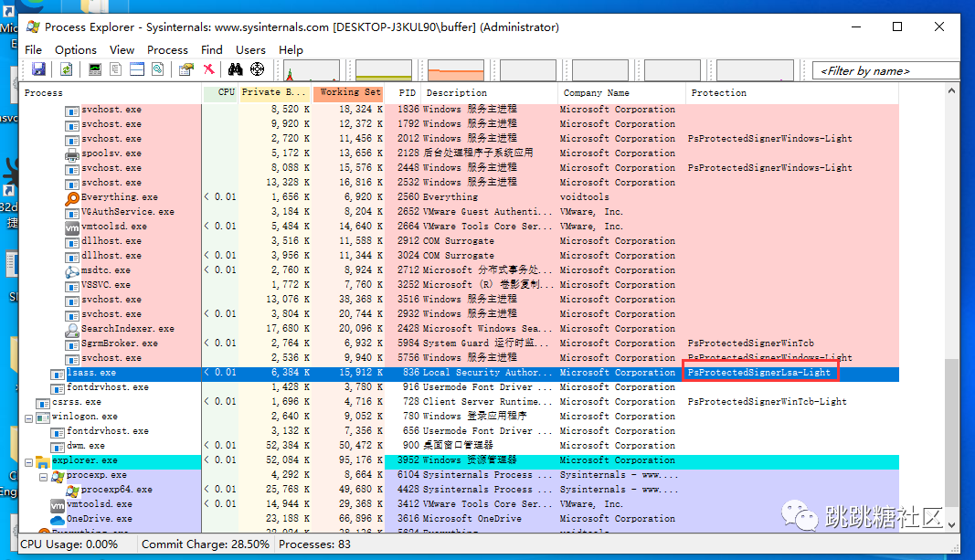
Task: Click the Refresh Now toolbar icon
Action: pyautogui.click(x=66, y=69)
